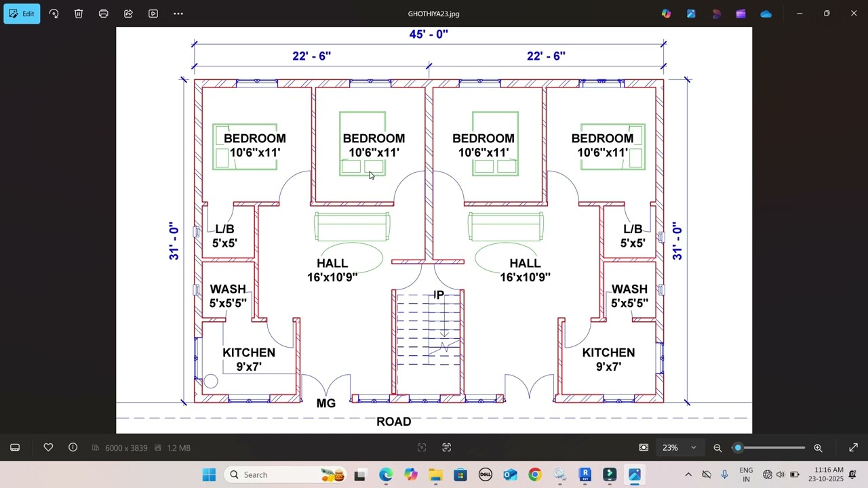Open Revit from the taskbar
The width and height of the screenshot is (868, 488).
(585, 474)
